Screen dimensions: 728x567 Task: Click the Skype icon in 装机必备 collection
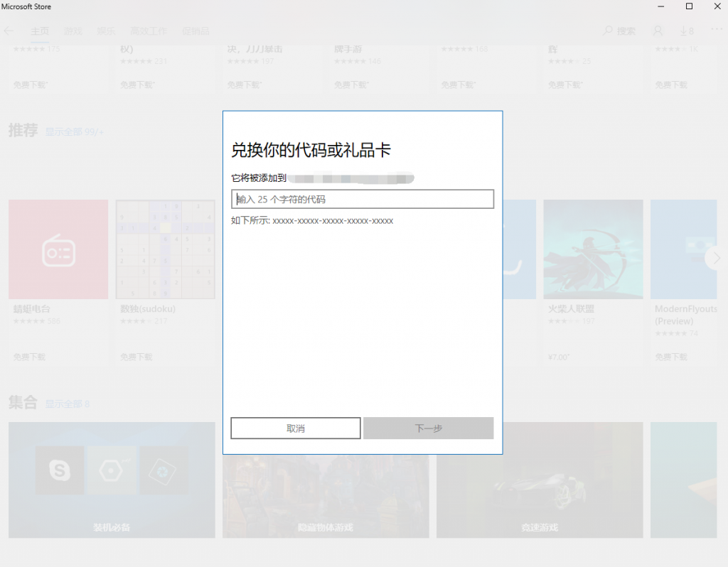click(x=60, y=470)
